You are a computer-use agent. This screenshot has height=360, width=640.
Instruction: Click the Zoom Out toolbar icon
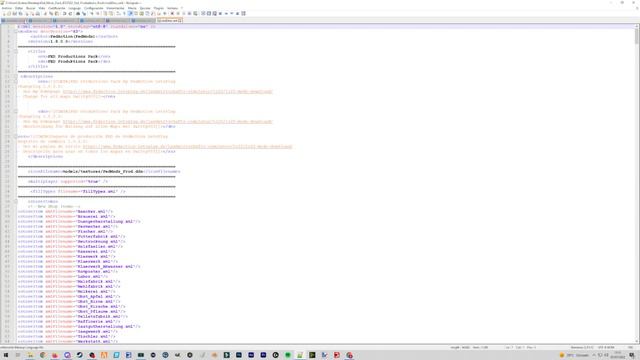coord(98,13)
